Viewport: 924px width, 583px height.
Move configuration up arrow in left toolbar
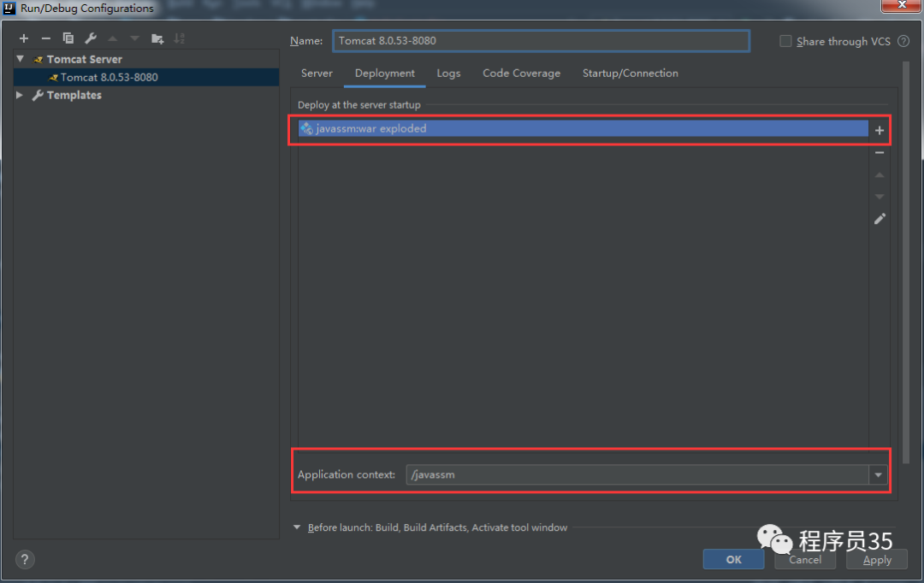click(113, 38)
